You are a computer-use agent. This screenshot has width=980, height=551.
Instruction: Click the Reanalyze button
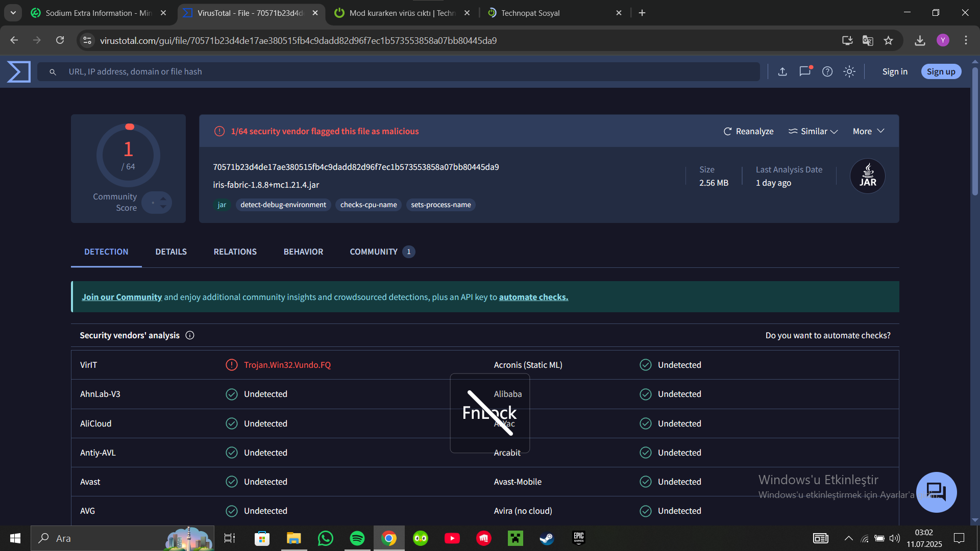click(749, 131)
